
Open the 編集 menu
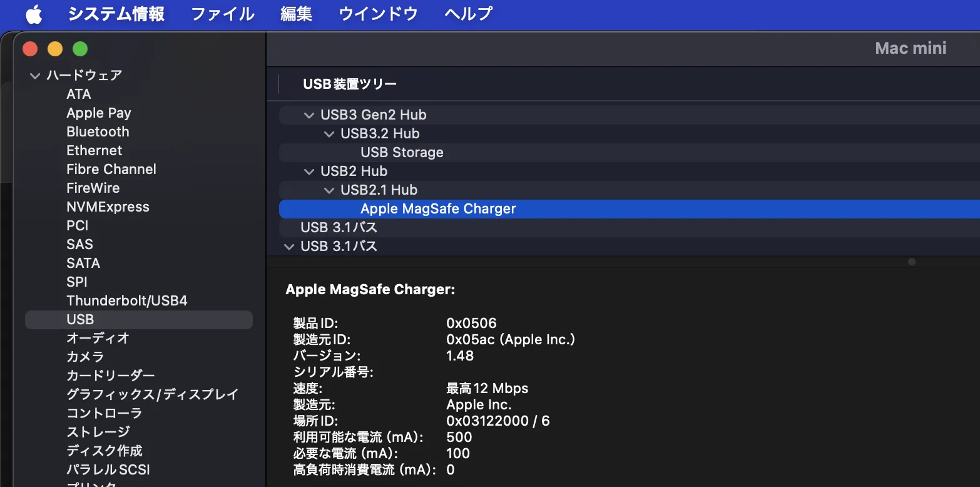pos(297,14)
